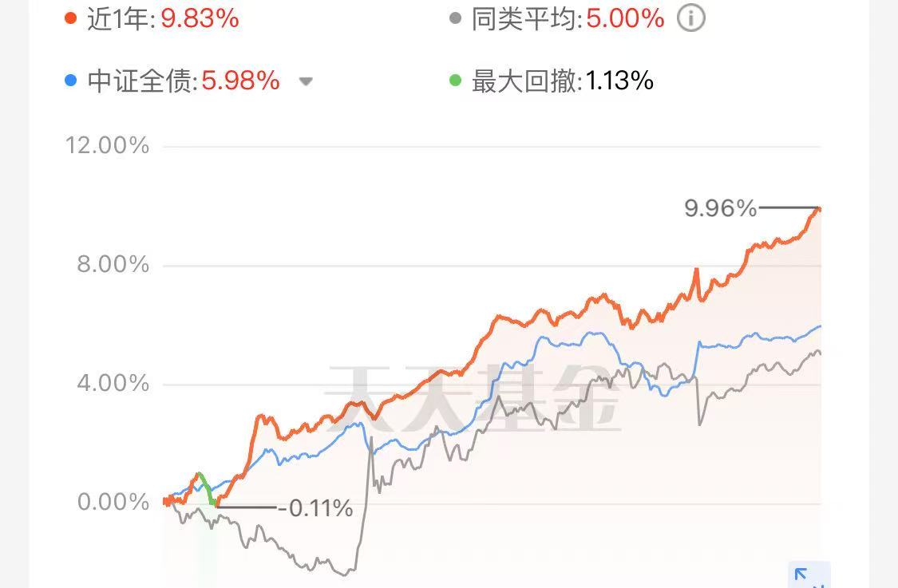Open the info icon beside 同类平均
The height and width of the screenshot is (588, 898).
coord(690,18)
